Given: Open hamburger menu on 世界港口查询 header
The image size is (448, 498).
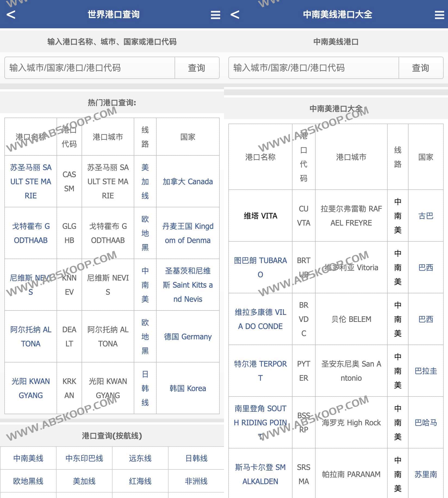Looking at the screenshot, I should pos(215,15).
